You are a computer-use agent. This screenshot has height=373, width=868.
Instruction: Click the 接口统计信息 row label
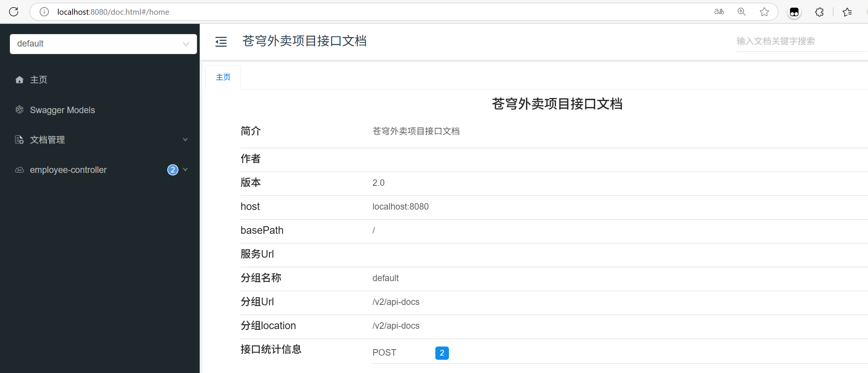point(271,349)
